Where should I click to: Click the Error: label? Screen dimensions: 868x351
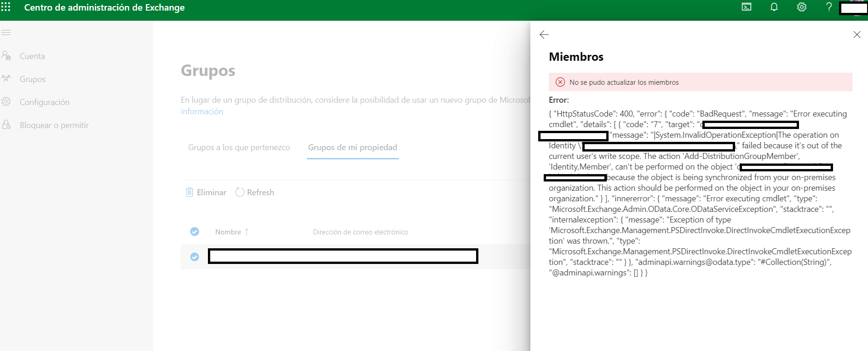559,100
